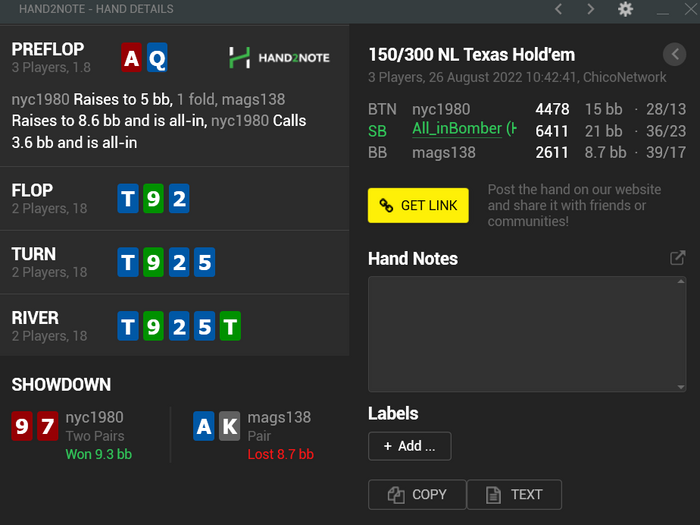The height and width of the screenshot is (525, 700).
Task: Click stack value 4478
Action: coord(552,109)
